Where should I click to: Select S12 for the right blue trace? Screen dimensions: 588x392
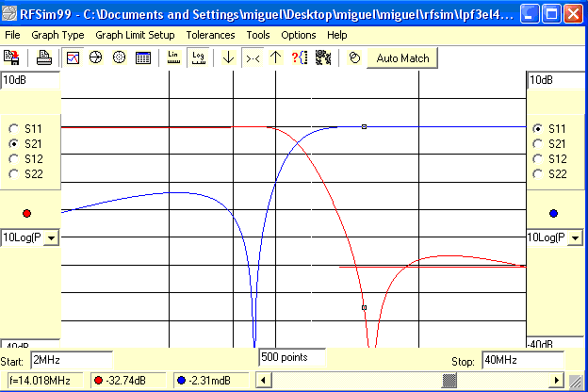tap(537, 158)
